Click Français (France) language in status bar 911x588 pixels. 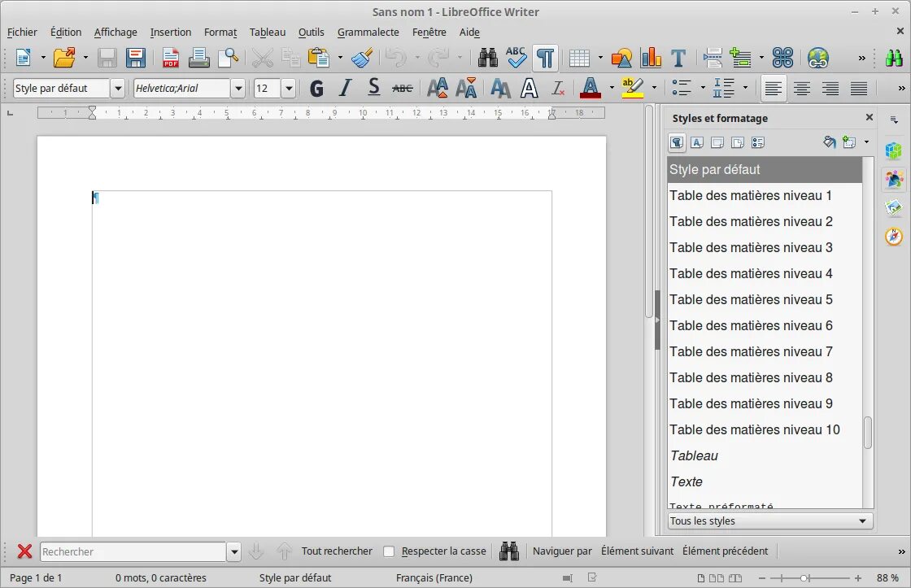point(434,578)
